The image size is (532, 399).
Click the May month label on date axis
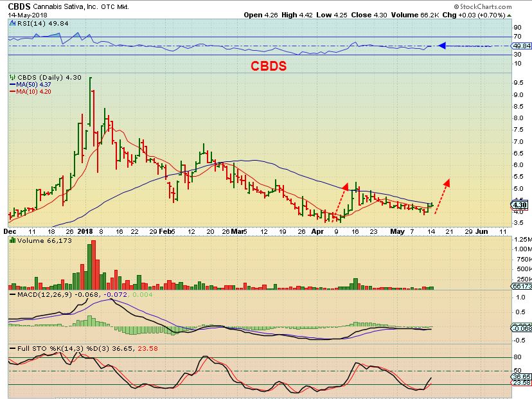click(397, 231)
